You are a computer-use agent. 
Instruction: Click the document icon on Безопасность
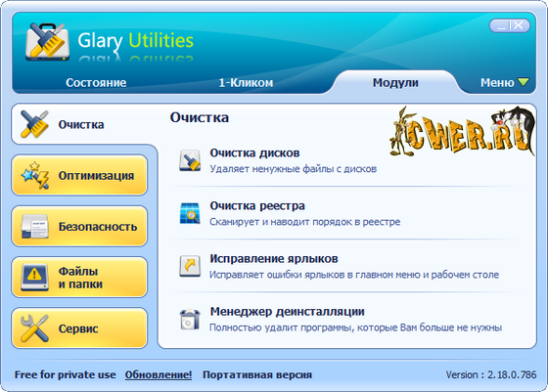coord(35,226)
